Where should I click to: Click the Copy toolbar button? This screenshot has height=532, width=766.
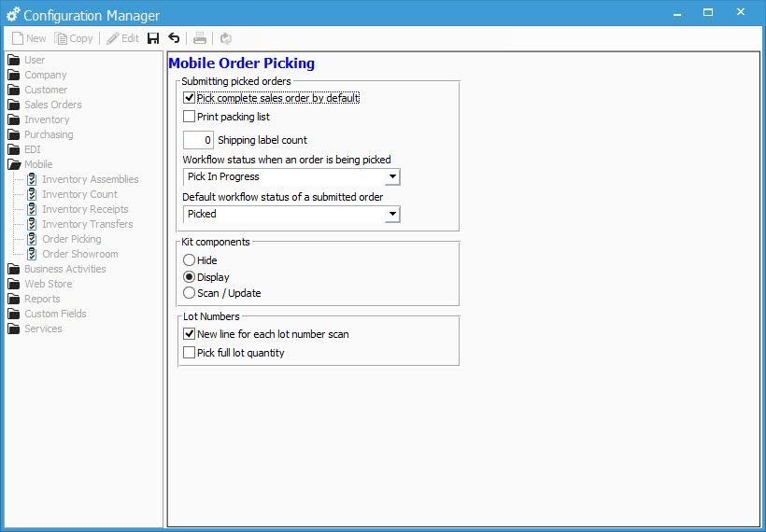73,38
